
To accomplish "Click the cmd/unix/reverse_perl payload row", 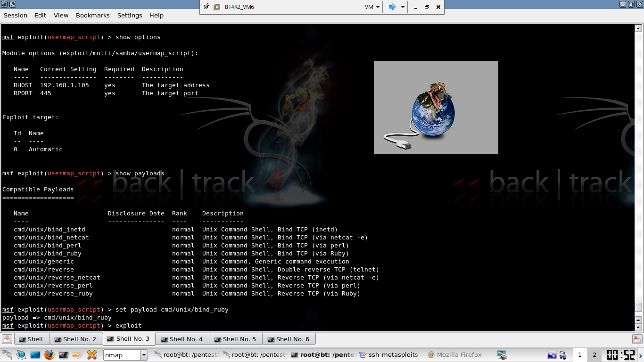I will pos(187,286).
